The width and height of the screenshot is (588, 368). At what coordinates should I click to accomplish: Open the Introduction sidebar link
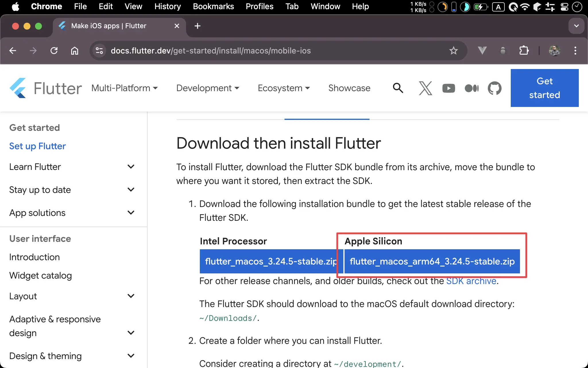(34, 257)
